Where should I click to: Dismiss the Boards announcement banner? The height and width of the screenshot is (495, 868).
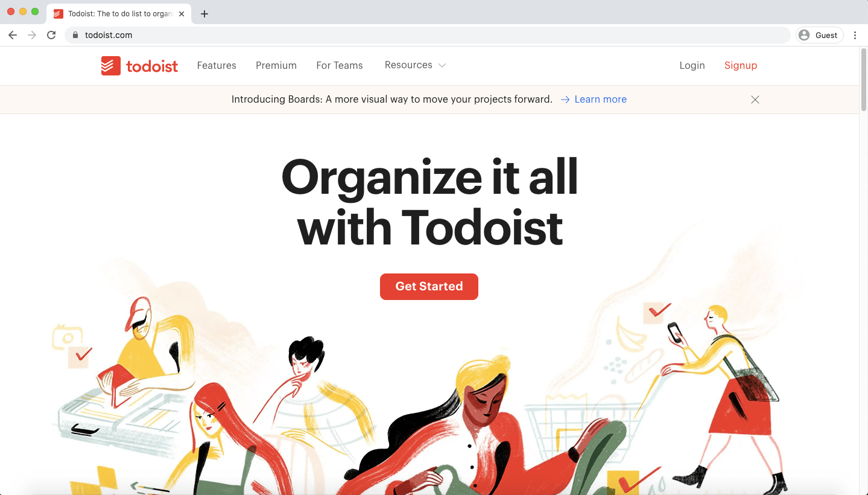(755, 100)
